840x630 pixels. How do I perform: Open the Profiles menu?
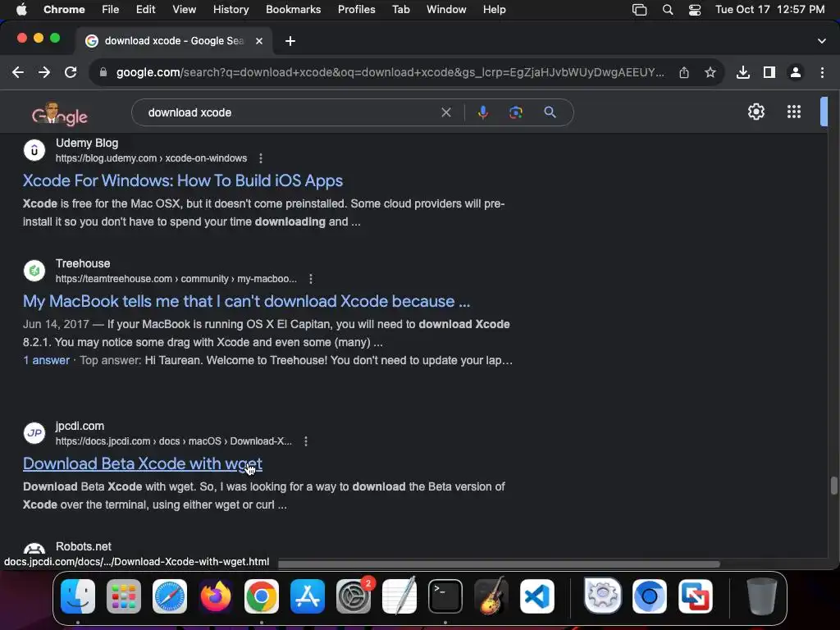coord(356,10)
